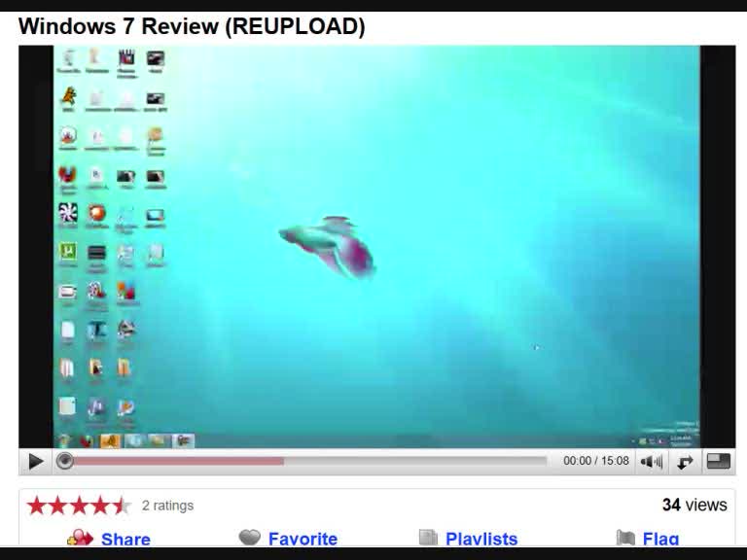Click the green uTorrent icon in the video
The height and width of the screenshot is (560, 747).
point(68,251)
